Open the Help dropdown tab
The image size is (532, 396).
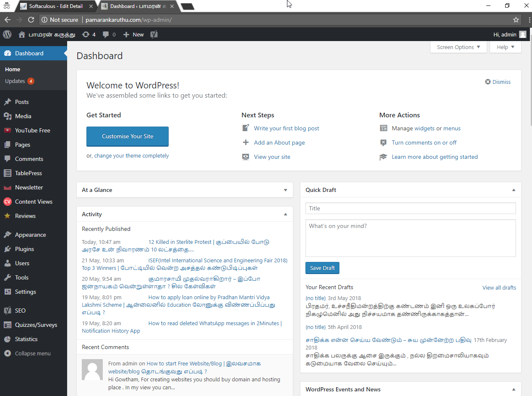[x=505, y=47]
